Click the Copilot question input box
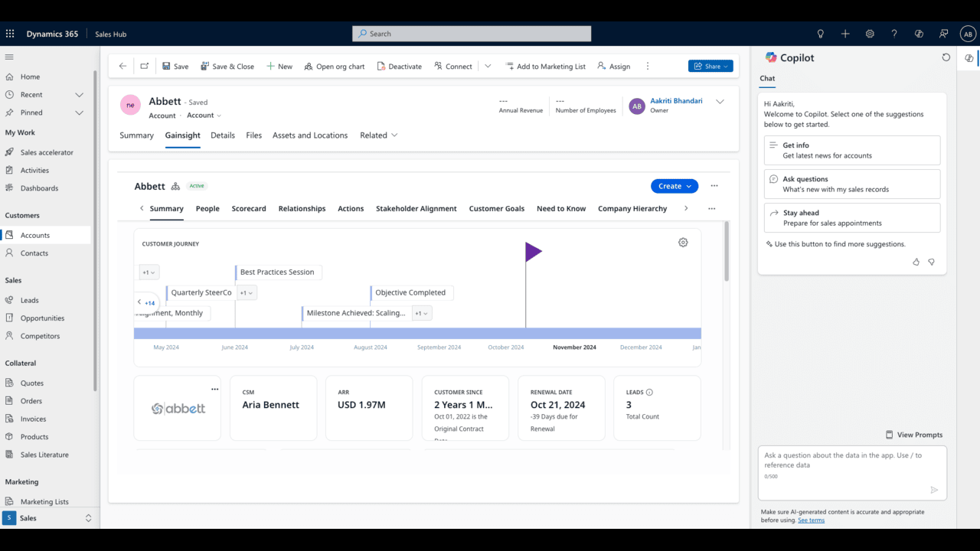The width and height of the screenshot is (980, 551). tap(852, 473)
